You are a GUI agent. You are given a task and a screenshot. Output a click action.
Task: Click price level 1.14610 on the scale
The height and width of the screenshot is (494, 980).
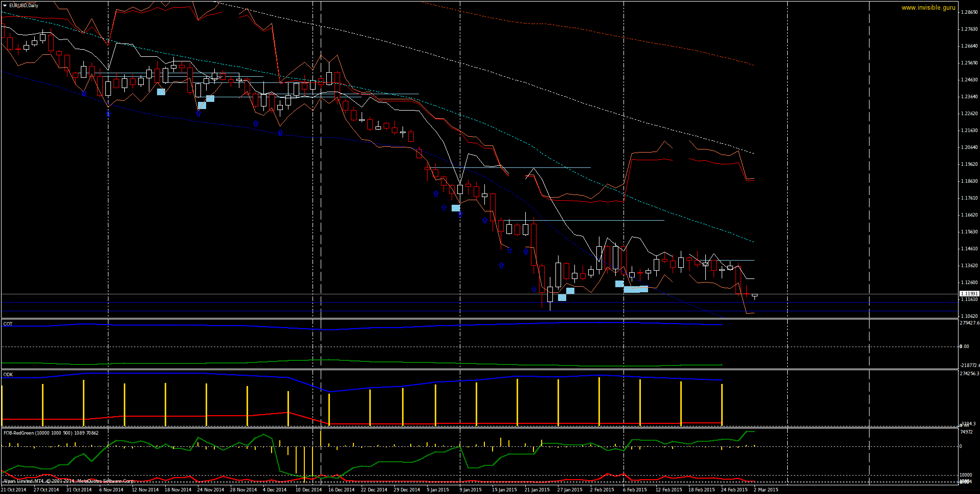[969, 248]
